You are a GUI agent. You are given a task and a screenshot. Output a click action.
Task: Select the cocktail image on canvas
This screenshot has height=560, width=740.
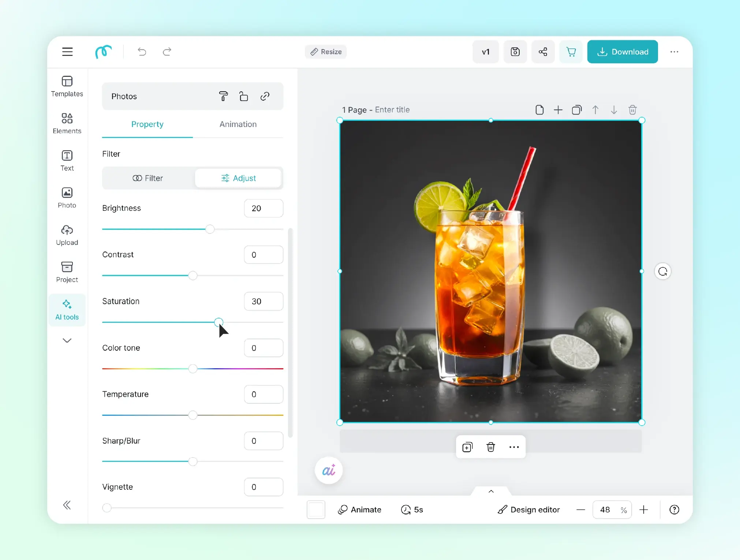pyautogui.click(x=491, y=272)
